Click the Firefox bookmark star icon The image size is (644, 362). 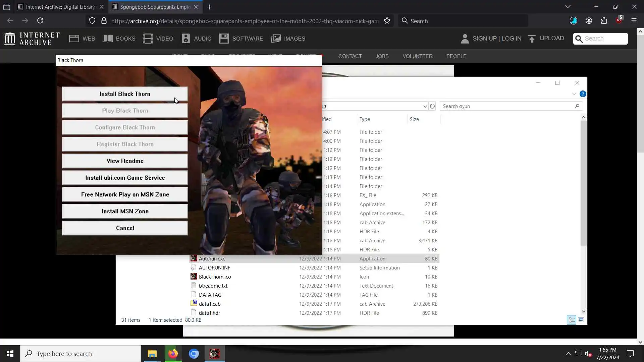[x=387, y=21]
